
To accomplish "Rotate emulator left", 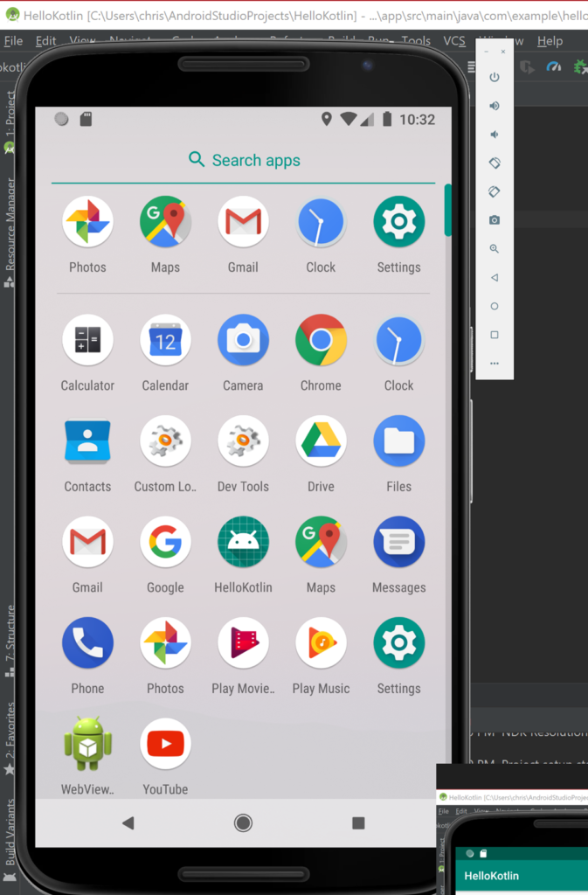I will tap(495, 163).
